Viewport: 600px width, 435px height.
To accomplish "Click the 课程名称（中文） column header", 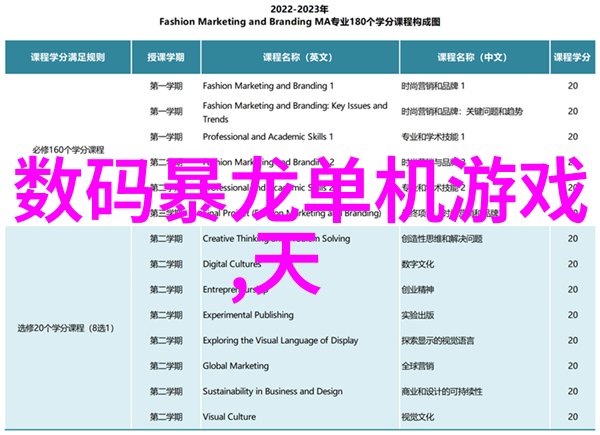I will (474, 57).
